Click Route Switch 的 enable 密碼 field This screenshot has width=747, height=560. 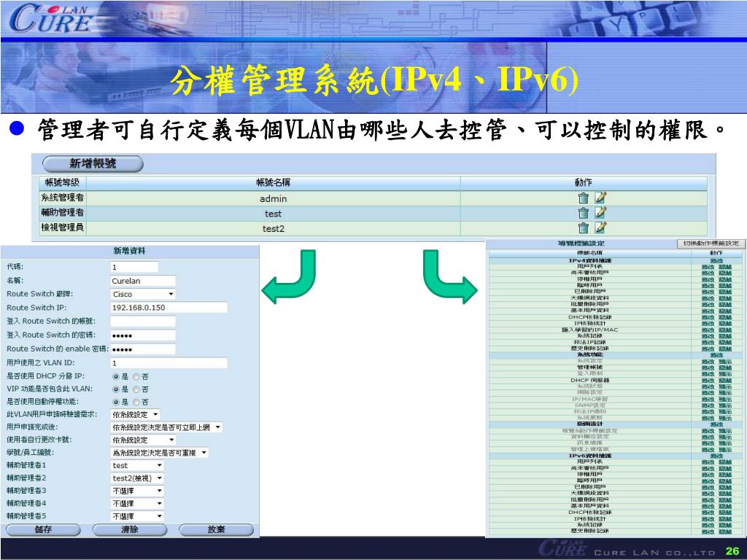coord(143,349)
